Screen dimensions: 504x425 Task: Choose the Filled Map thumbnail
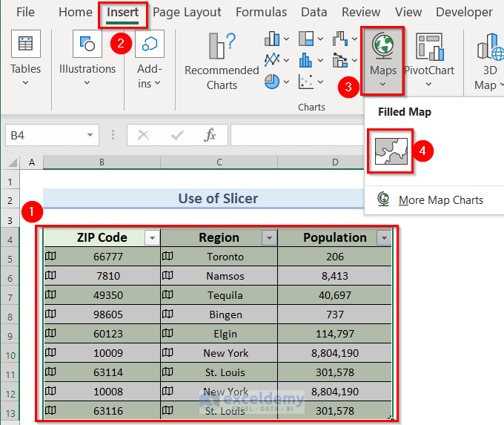(391, 151)
